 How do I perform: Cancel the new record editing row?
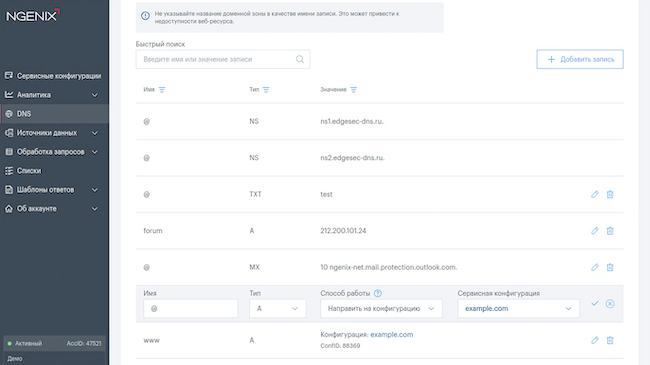tap(610, 304)
